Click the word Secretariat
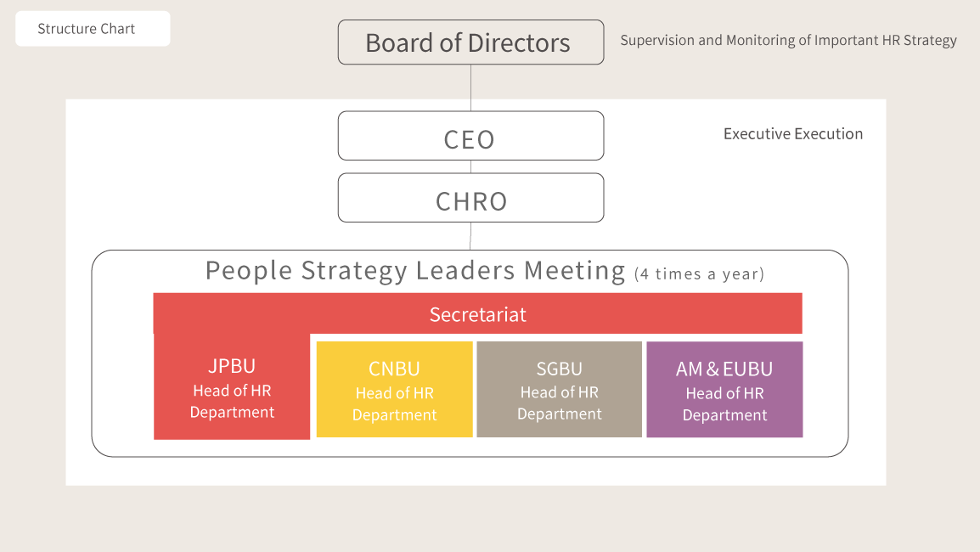The image size is (980, 552). (477, 315)
